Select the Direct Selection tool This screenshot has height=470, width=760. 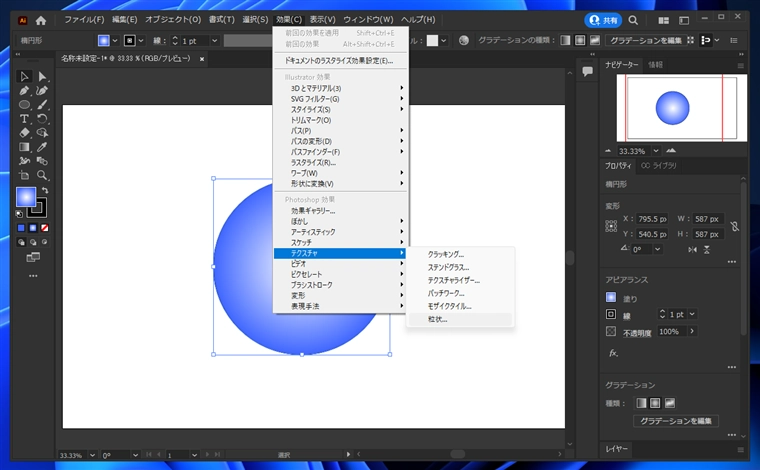42,77
